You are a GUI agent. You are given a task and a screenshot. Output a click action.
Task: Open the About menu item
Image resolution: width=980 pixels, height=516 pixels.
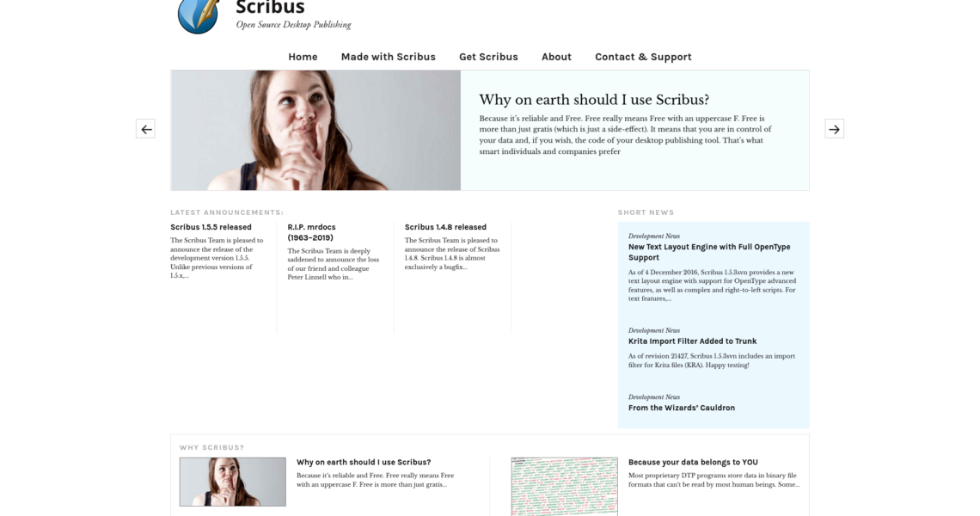(x=556, y=57)
